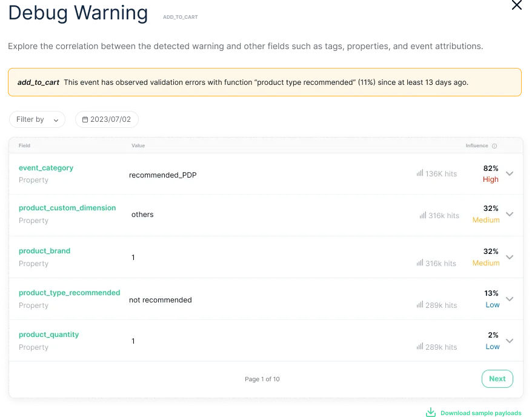Go to the next results page with Next
This screenshot has height=417, width=532.
[x=497, y=378]
